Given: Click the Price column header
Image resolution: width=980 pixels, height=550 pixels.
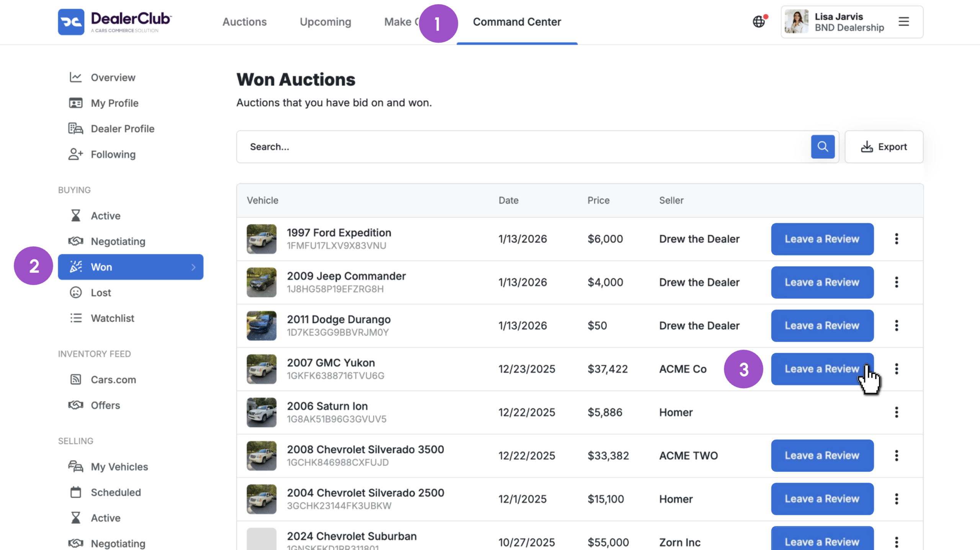Looking at the screenshot, I should point(598,200).
